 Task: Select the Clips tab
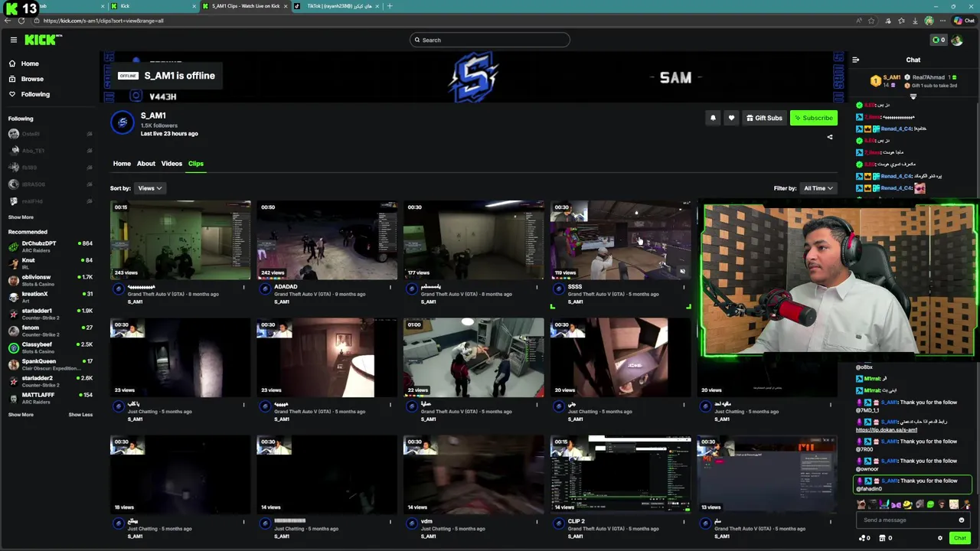[196, 163]
